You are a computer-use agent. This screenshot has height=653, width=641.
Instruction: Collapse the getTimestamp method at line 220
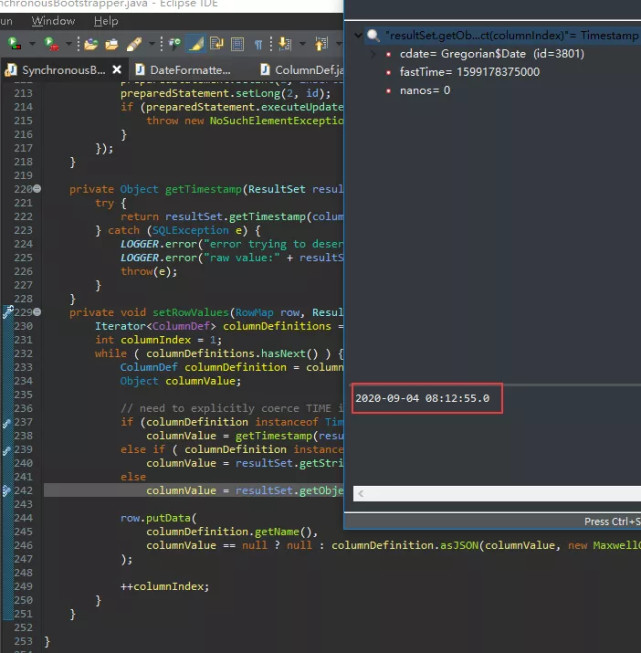point(37,189)
